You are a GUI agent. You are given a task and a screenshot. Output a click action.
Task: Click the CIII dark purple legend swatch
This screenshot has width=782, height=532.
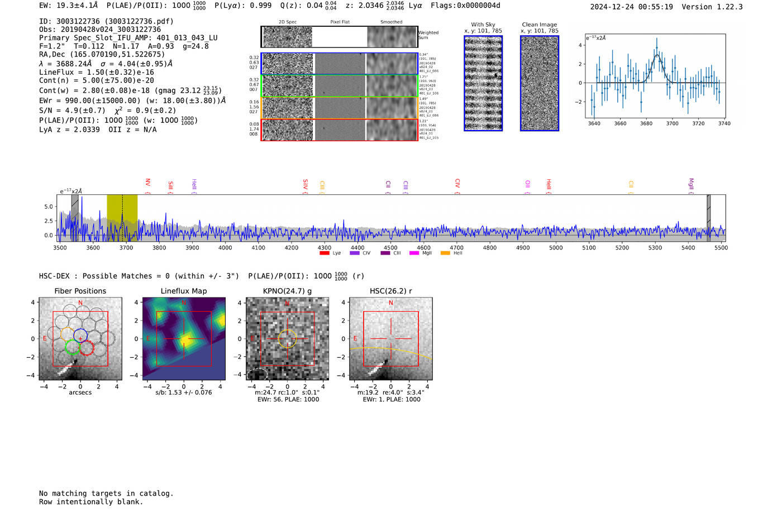coord(385,253)
